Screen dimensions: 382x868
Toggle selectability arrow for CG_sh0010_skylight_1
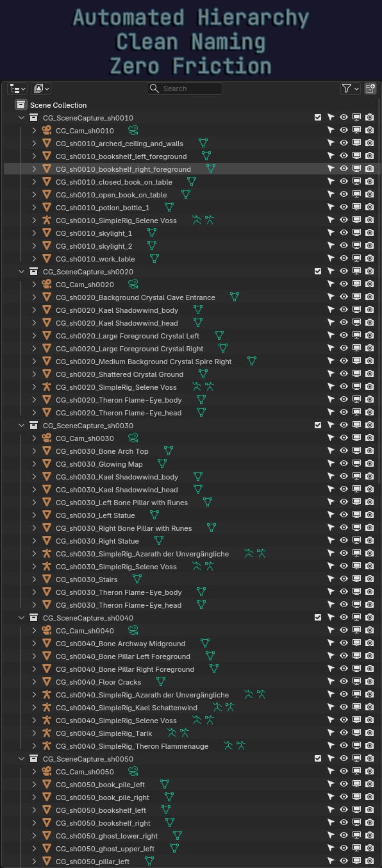[331, 233]
